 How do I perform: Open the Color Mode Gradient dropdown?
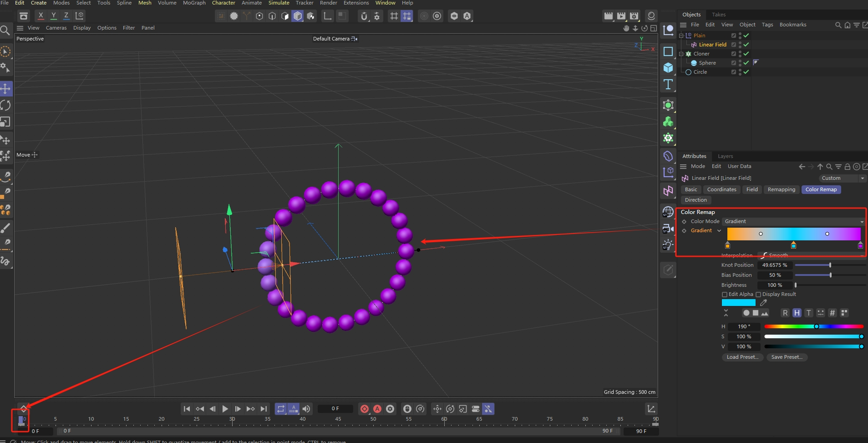click(x=793, y=222)
